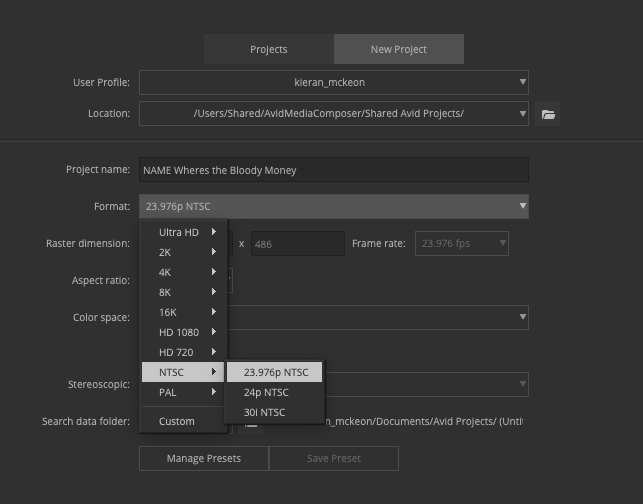
Task: Expand the 16K format submenu
Action: (183, 312)
